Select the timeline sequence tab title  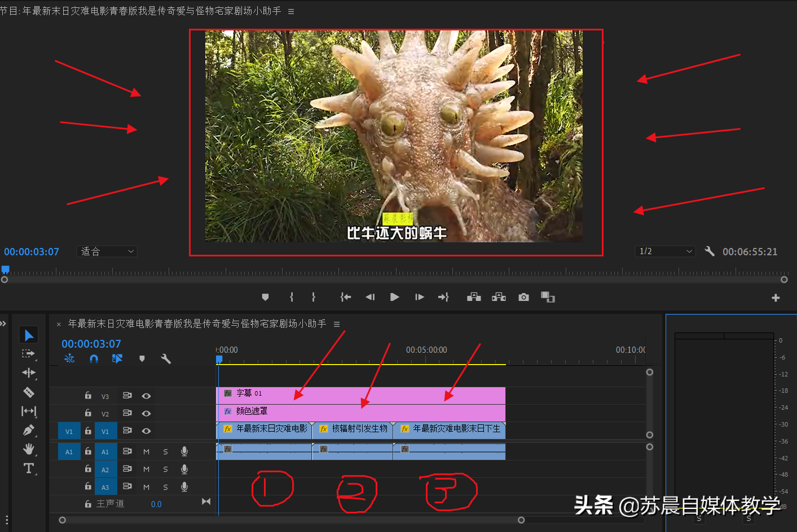197,323
